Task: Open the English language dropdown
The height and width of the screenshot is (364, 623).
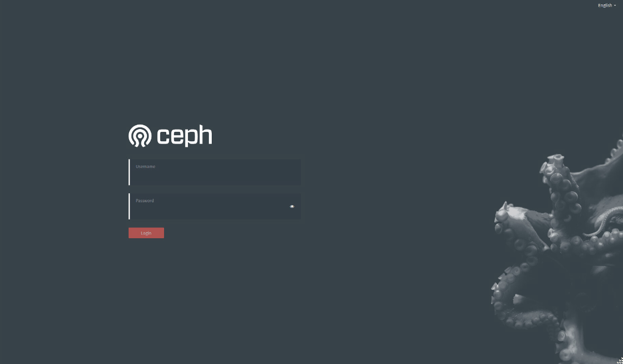Action: coord(607,6)
